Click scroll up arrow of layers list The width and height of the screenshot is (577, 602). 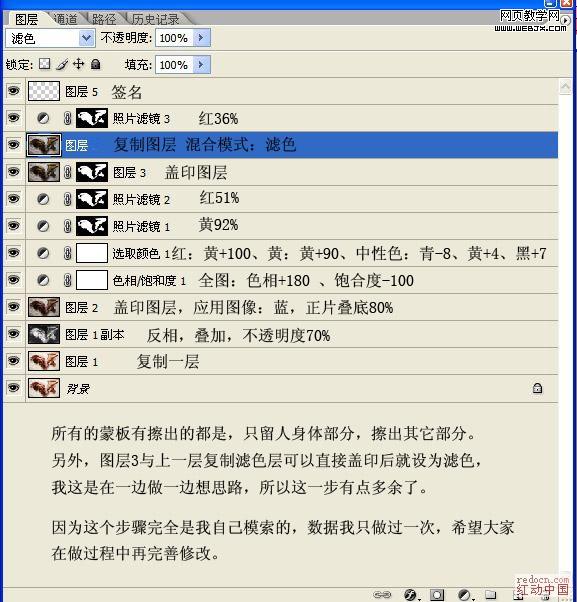point(565,86)
